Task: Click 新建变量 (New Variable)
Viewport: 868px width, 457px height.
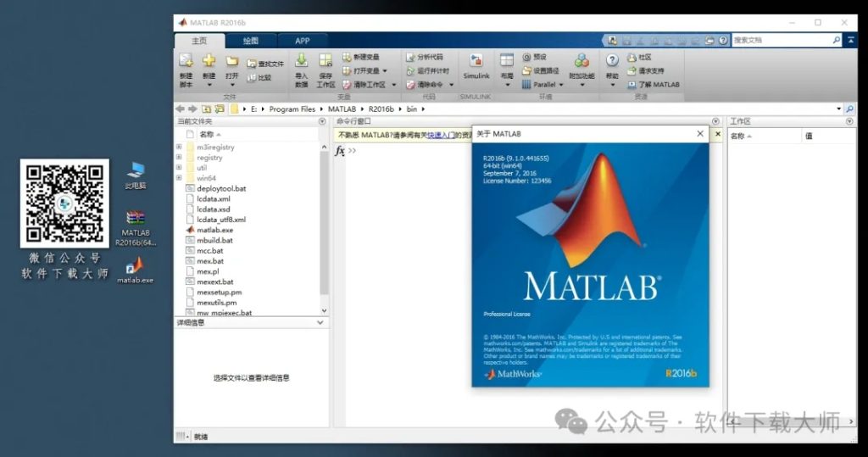Action: click(361, 57)
